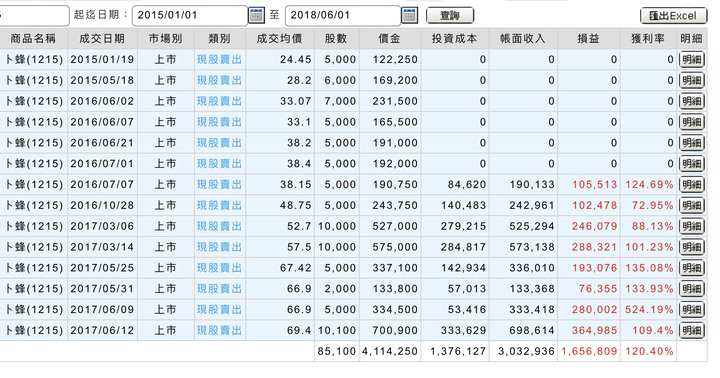Click 現股賣出 link in 2017/06/12 row
720x378 pixels.
coord(219,330)
